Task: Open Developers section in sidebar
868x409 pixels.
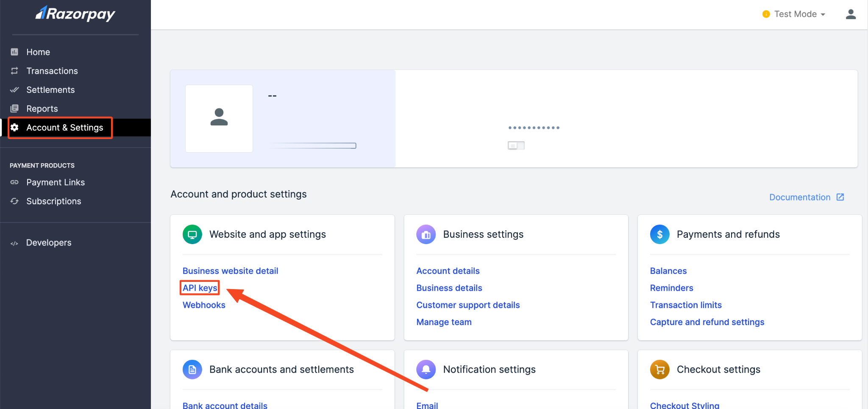Action: click(x=48, y=243)
